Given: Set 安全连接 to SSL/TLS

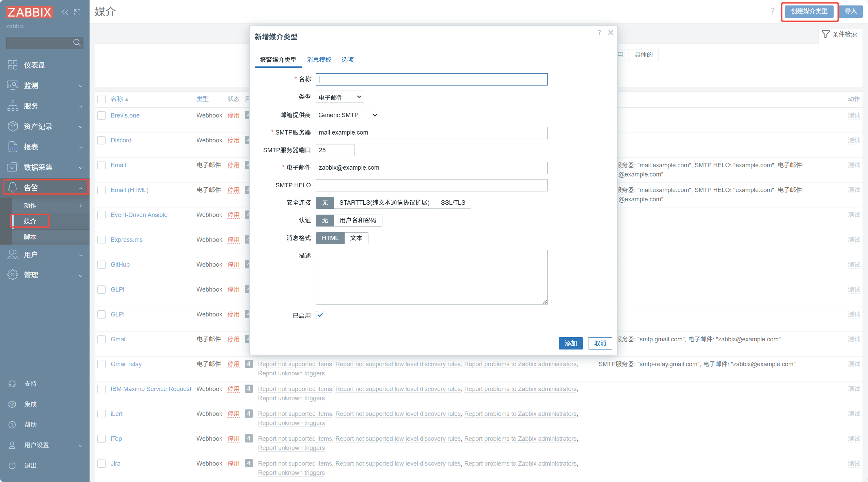Looking at the screenshot, I should 453,203.
